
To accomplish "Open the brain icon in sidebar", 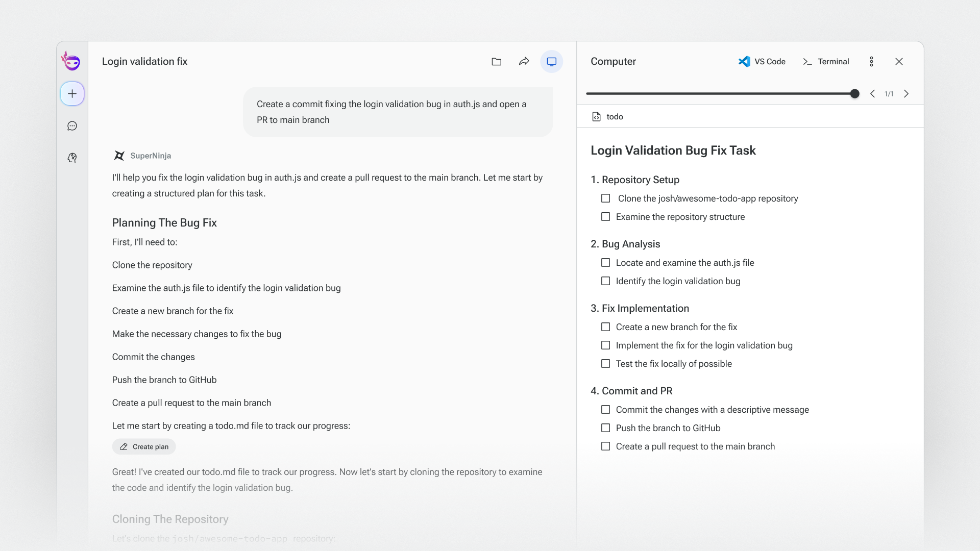I will coord(72,158).
